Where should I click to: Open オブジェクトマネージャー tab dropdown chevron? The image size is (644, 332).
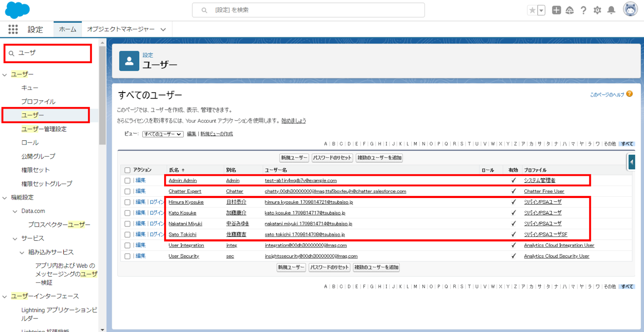click(x=163, y=29)
